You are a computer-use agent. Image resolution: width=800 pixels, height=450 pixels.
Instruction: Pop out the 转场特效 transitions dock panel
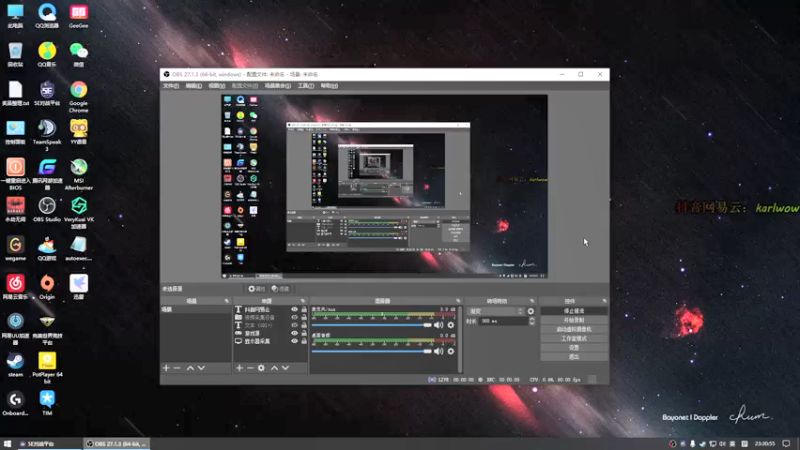[x=532, y=301]
